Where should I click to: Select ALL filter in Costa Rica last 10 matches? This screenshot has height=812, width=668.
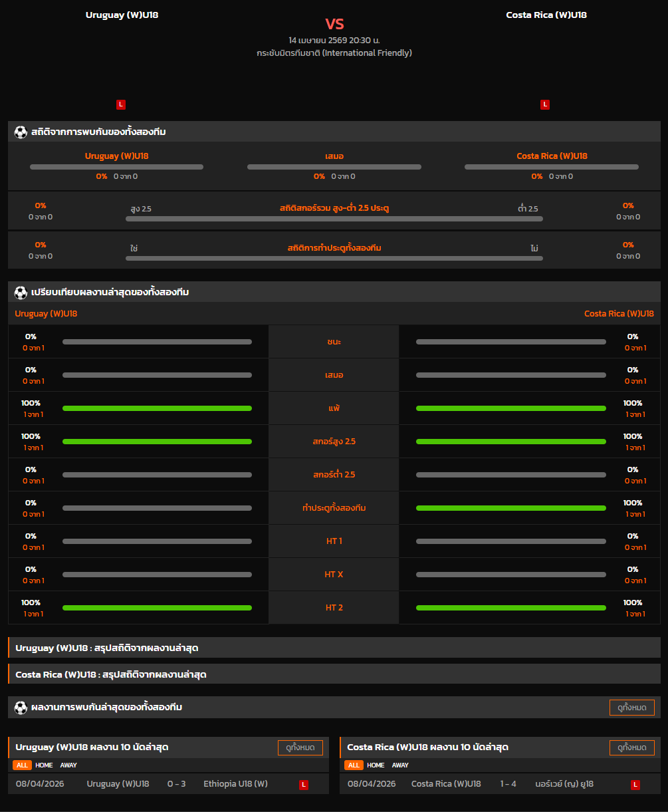coord(354,765)
